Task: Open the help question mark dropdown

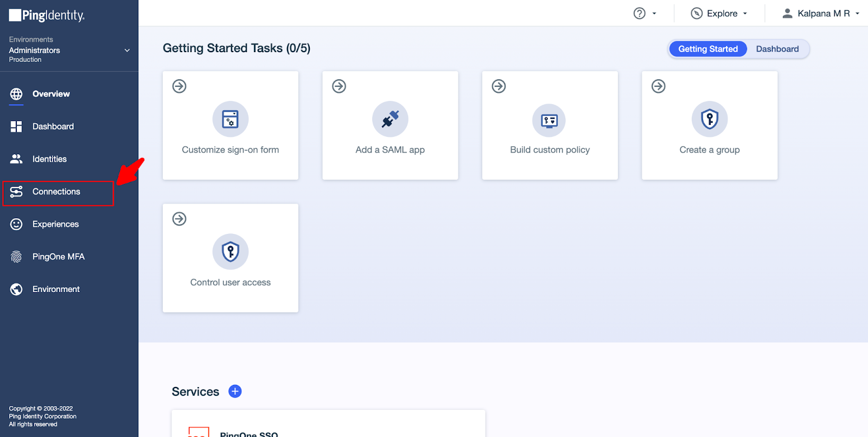Action: point(644,14)
